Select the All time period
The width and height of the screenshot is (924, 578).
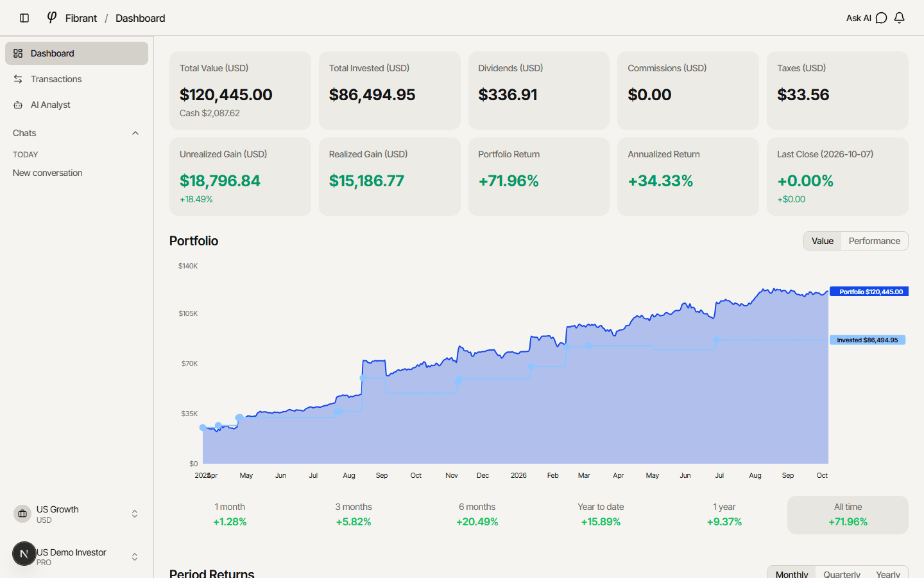848,514
